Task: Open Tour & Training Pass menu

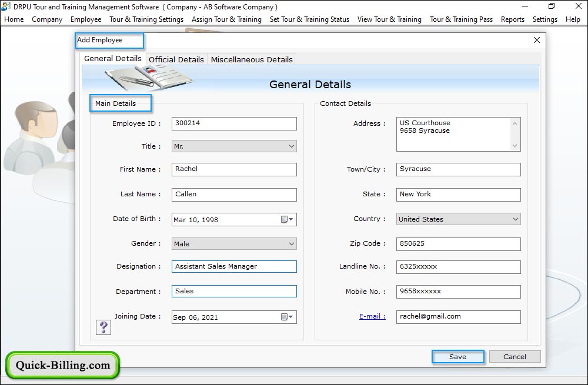Action: pyautogui.click(x=461, y=19)
